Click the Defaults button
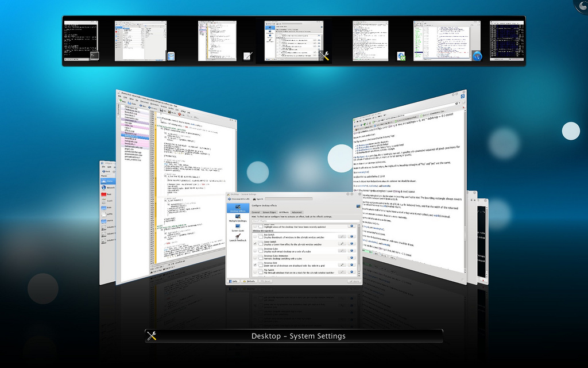 tap(249, 281)
